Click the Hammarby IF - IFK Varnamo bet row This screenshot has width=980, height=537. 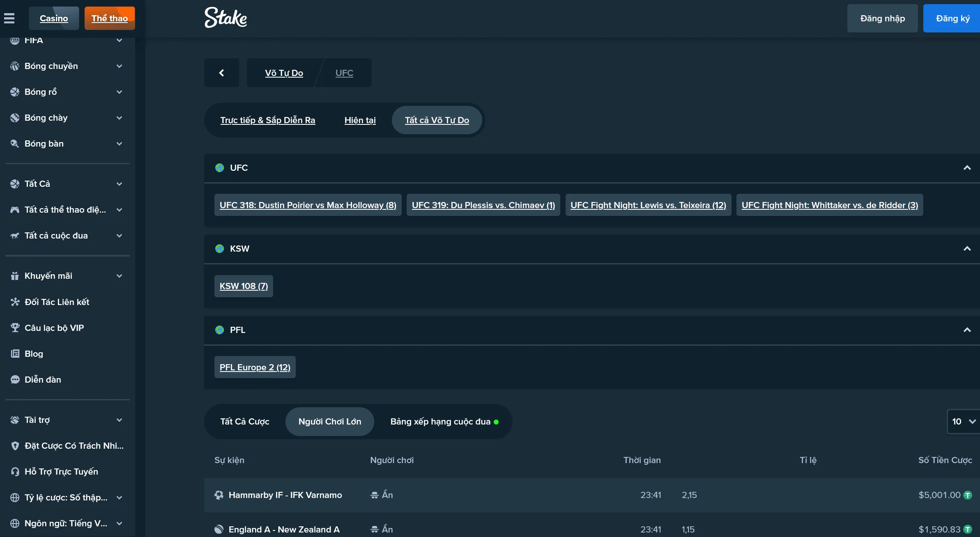pyautogui.click(x=592, y=495)
